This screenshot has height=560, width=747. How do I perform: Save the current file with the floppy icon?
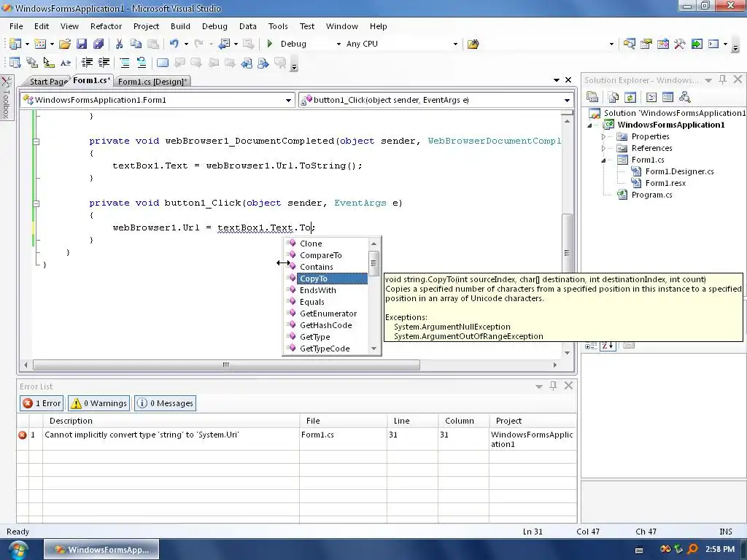[82, 44]
